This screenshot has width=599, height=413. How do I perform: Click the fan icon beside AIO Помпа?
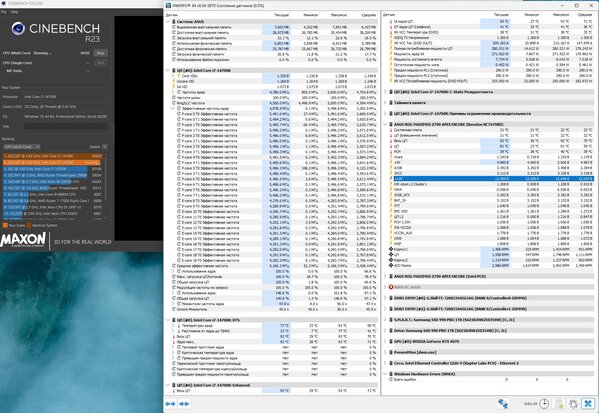[x=391, y=265]
